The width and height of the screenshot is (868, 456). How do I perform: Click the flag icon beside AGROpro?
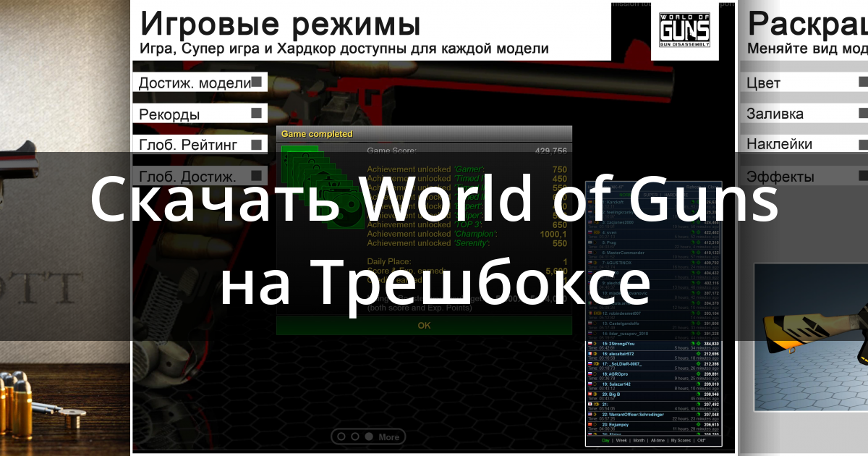[590, 374]
